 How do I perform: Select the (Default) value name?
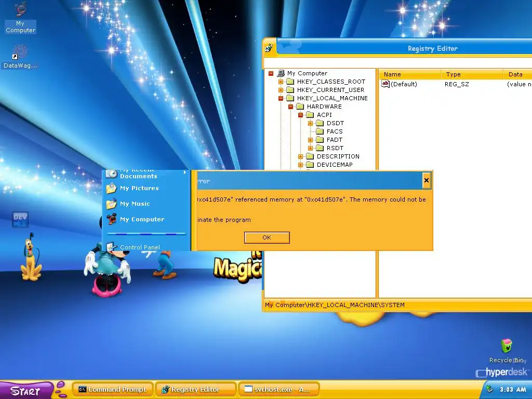coord(404,84)
